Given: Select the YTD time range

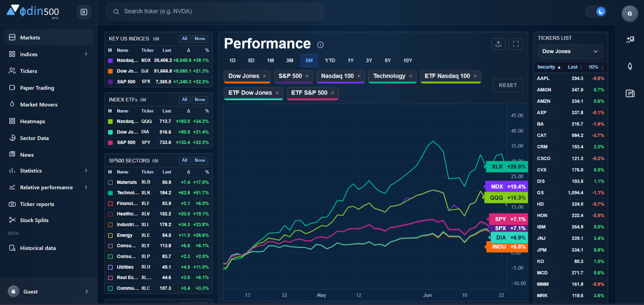Looking at the screenshot, I should click(x=330, y=60).
